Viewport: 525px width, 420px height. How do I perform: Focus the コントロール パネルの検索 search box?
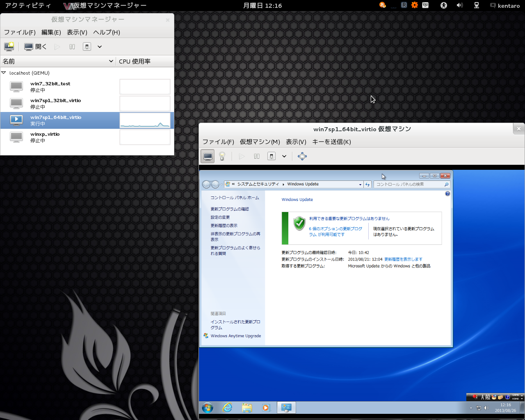tap(412, 185)
